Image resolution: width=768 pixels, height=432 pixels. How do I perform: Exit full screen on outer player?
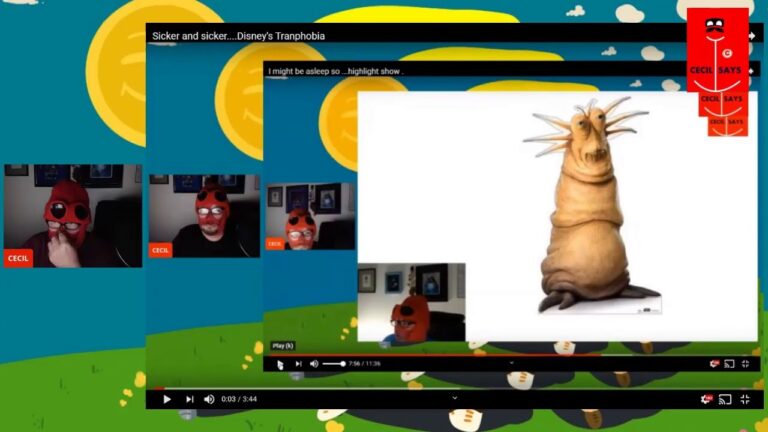(745, 399)
